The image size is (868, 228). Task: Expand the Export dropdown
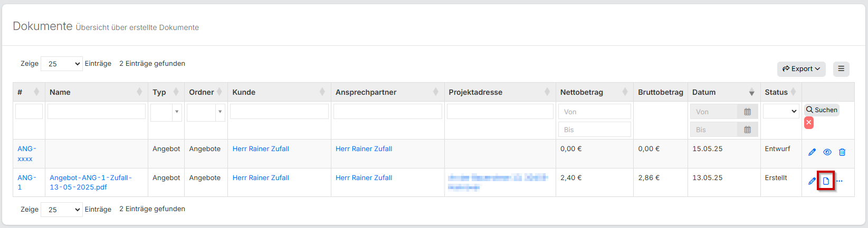click(x=801, y=69)
